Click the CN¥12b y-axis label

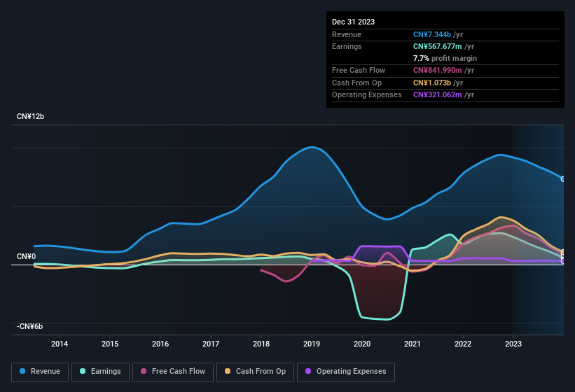point(30,116)
